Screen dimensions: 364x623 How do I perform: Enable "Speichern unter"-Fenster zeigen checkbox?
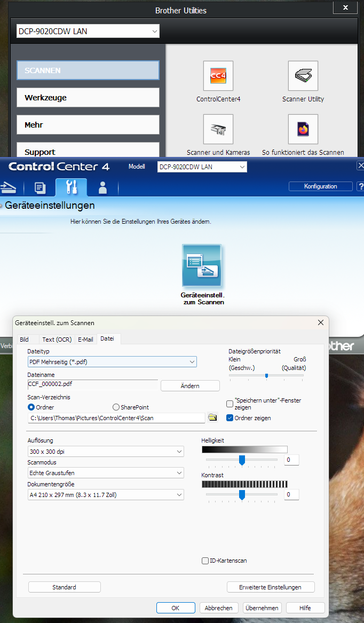(x=230, y=404)
